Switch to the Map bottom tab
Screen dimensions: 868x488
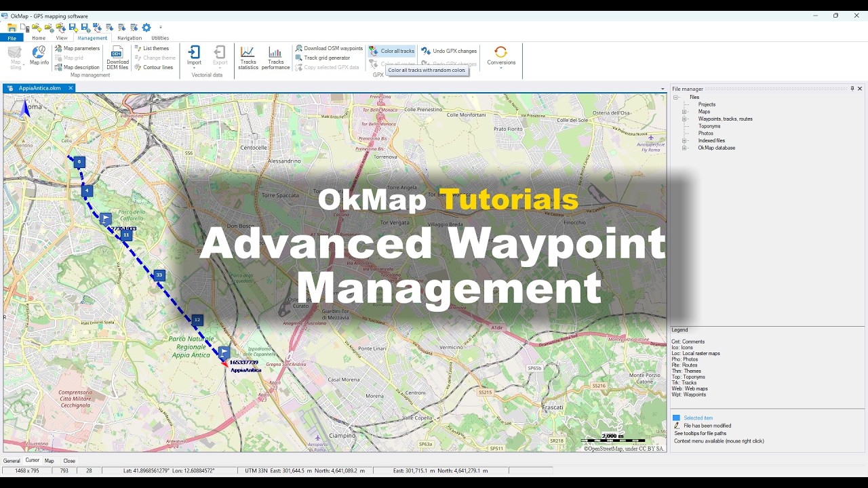[50, 461]
